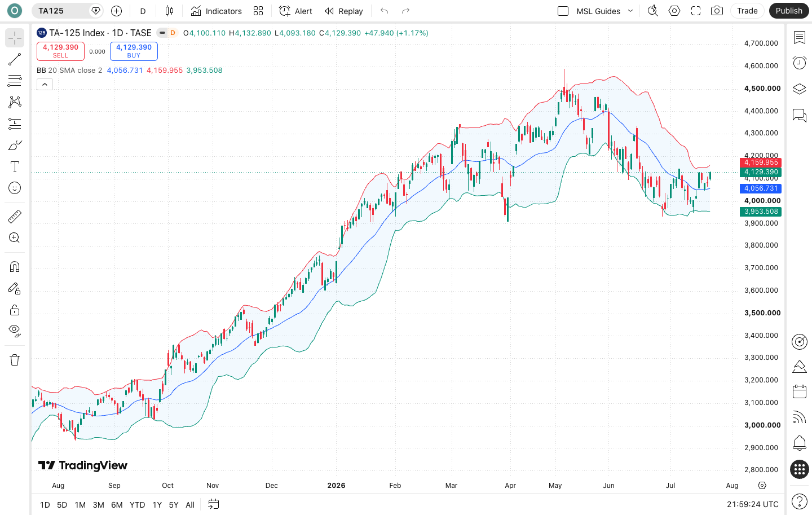Select the YTD time range
812x515 pixels.
pyautogui.click(x=137, y=505)
